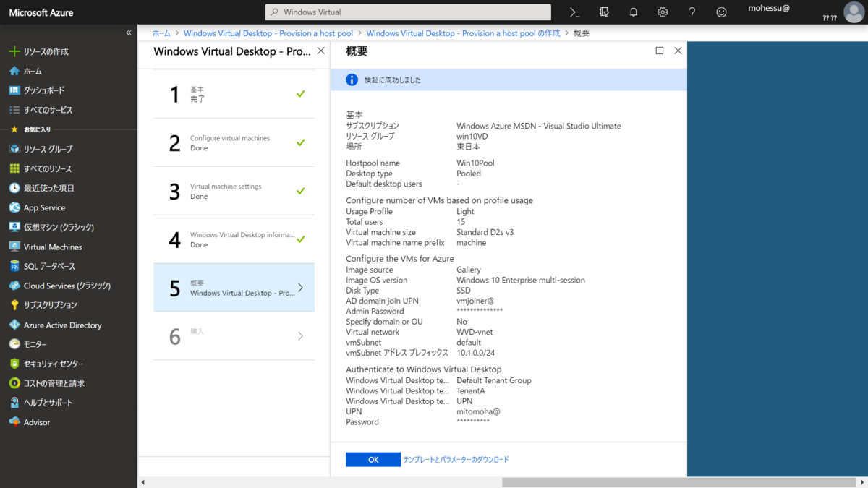Viewport: 868px width, 488px height.
Task: Click the 仮想マシン (クラシック) icon
Action: click(x=14, y=227)
